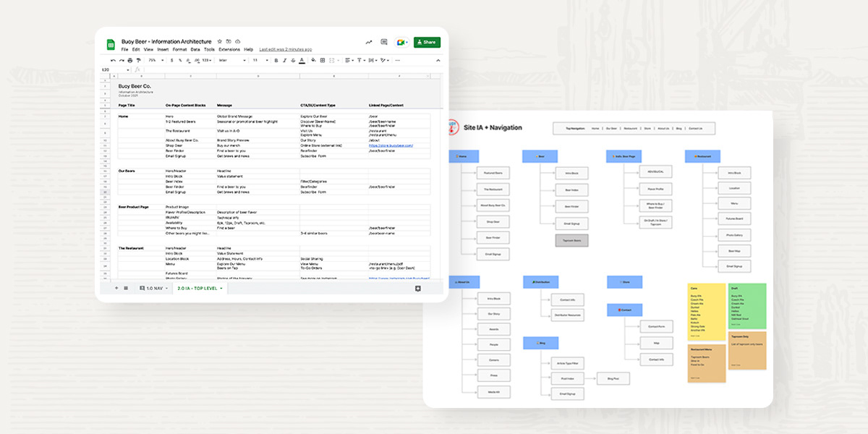Open the Inter font family dropdown
Image resolution: width=868 pixels, height=434 pixels.
pyautogui.click(x=232, y=60)
